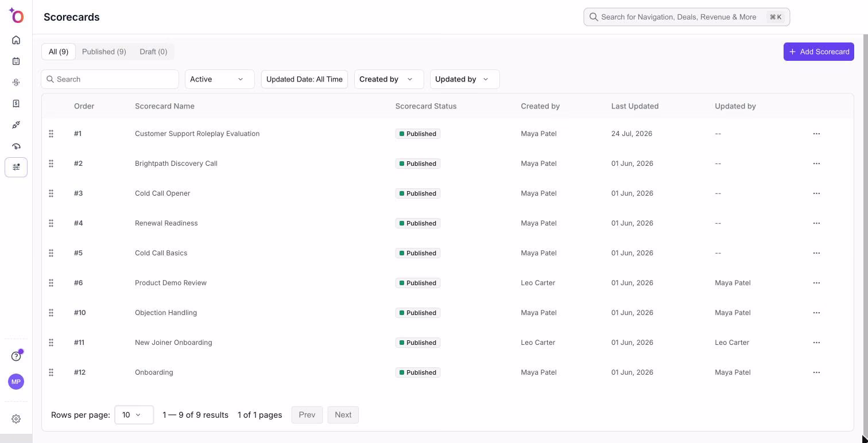Click the Order column header
868x443 pixels.
click(84, 106)
